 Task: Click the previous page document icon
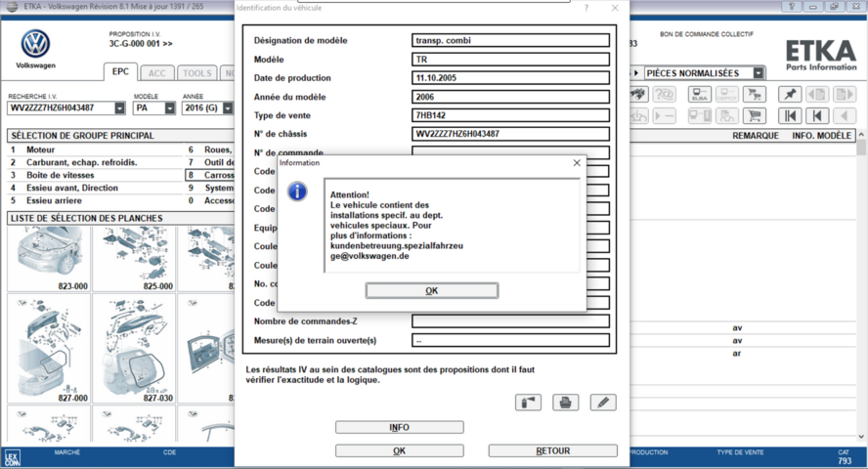coord(817,95)
